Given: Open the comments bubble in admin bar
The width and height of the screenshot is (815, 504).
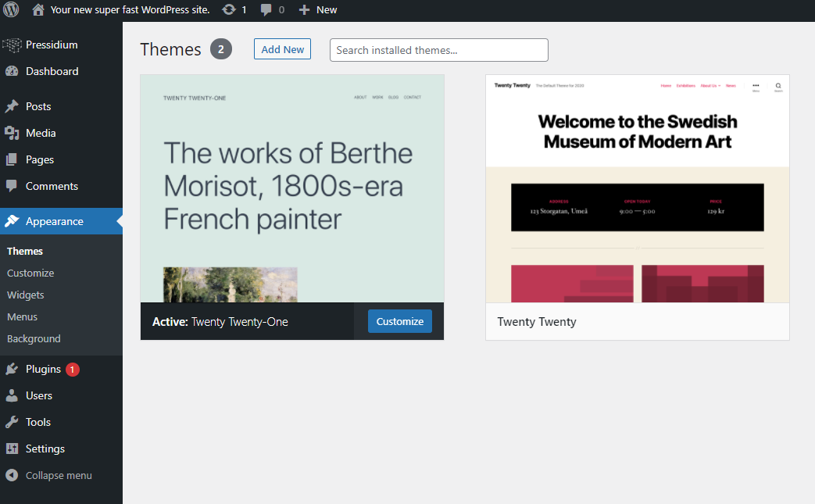Looking at the screenshot, I should pos(266,9).
